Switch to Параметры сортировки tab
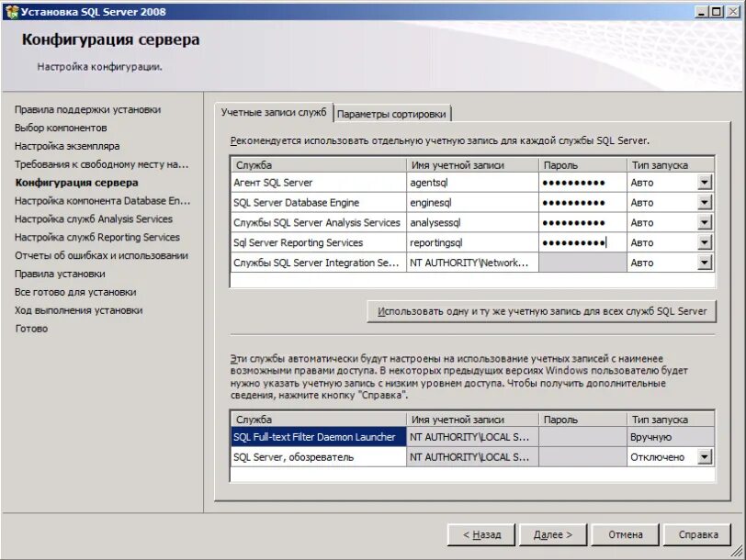746x560 pixels. pos(391,114)
